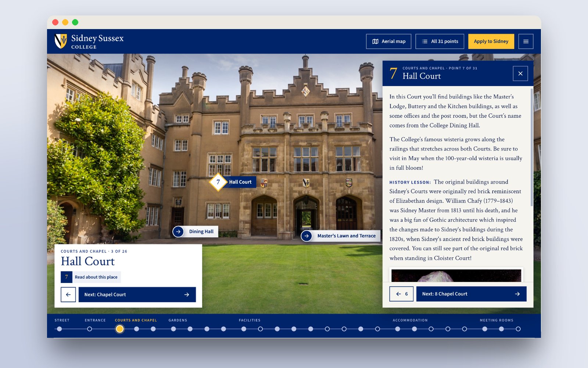Image resolution: width=588 pixels, height=368 pixels.
Task: Open the hamburger menu in the header
Action: 526,41
